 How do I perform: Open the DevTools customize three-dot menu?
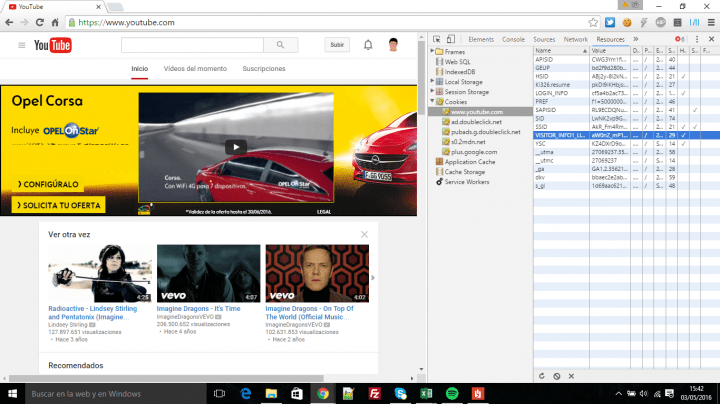tap(697, 39)
